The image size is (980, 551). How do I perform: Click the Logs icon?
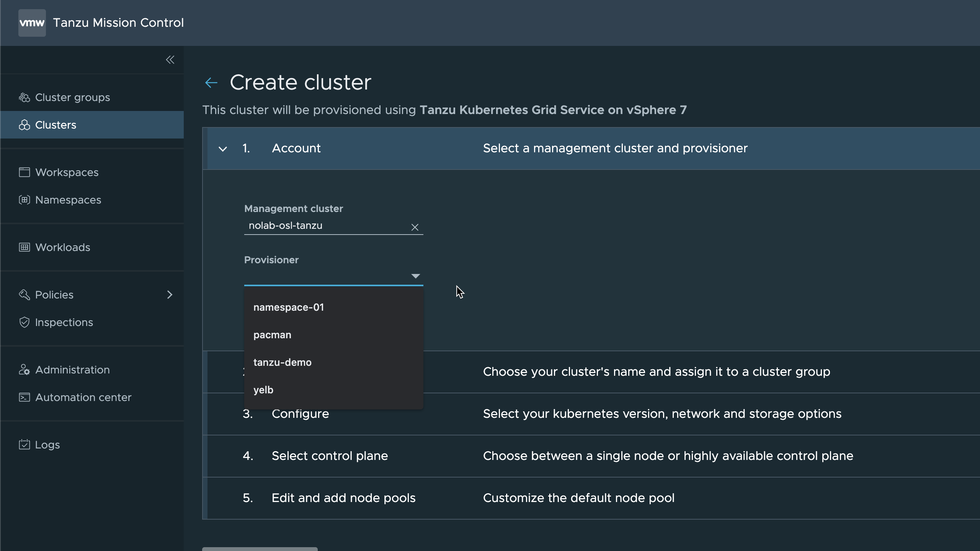click(24, 445)
